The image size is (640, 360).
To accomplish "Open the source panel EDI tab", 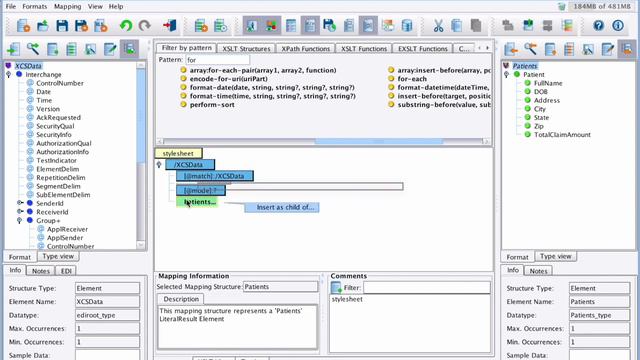I will (66, 271).
